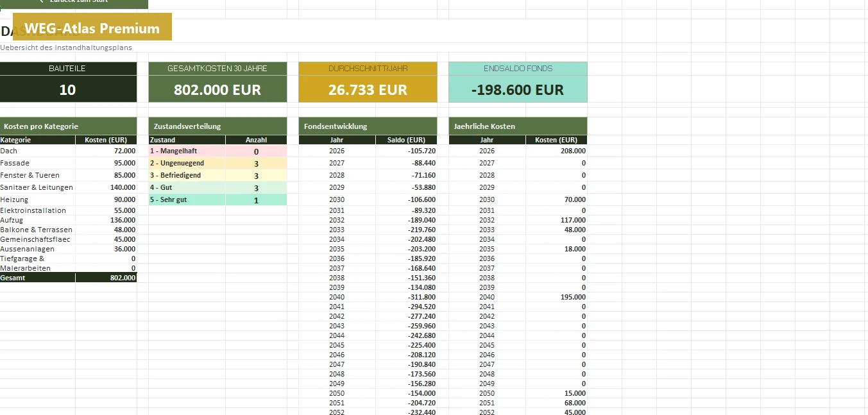Click the "1 - Mangelhaft" condition cell

tap(187, 151)
